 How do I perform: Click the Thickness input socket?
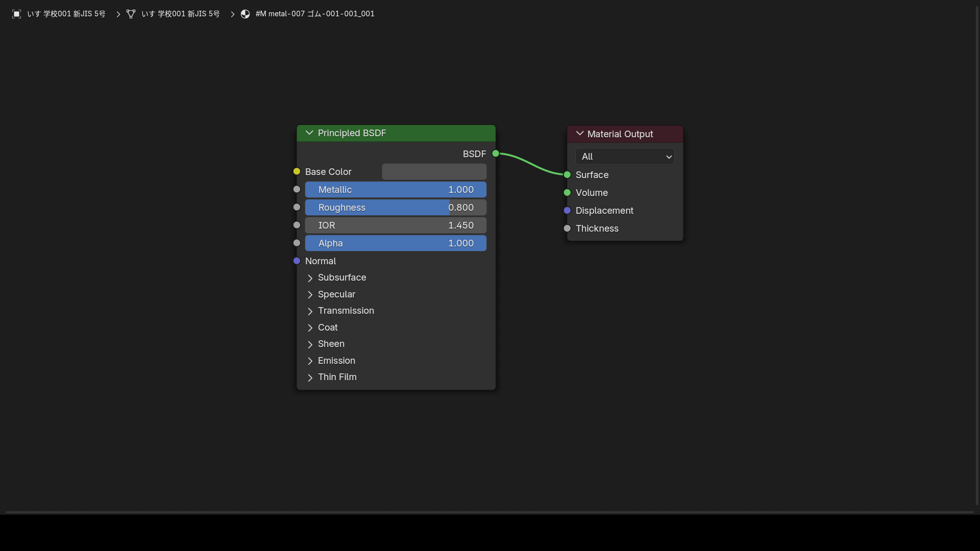click(x=567, y=228)
